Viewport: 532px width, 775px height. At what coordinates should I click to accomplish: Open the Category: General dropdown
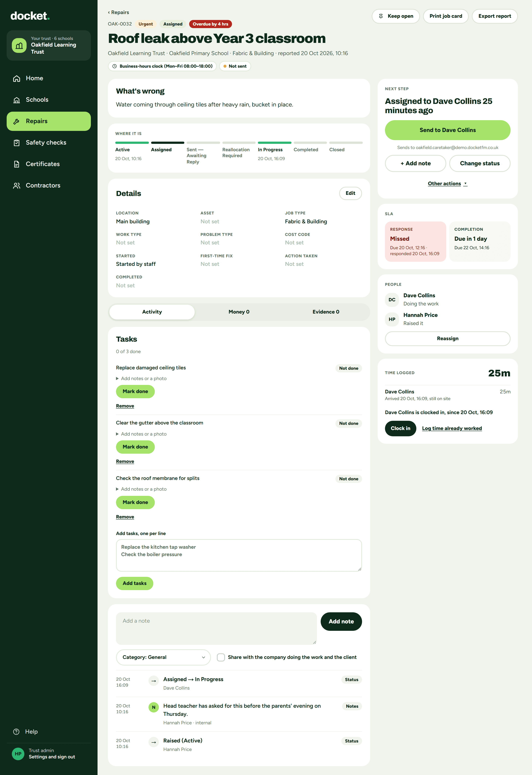(163, 657)
